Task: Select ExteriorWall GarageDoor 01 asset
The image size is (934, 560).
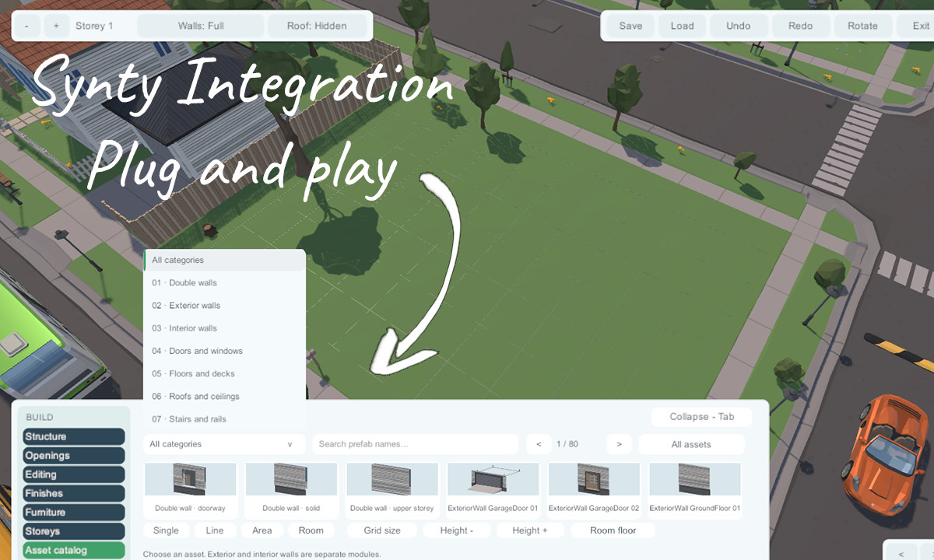Action: click(x=493, y=488)
